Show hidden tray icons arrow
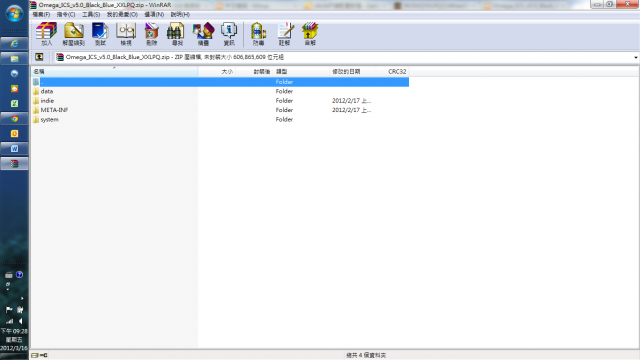This screenshot has height=360, width=640. [22, 298]
